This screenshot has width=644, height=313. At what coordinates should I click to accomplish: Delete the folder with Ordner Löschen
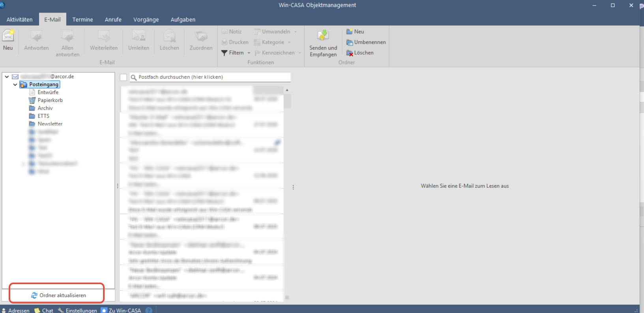click(x=360, y=53)
